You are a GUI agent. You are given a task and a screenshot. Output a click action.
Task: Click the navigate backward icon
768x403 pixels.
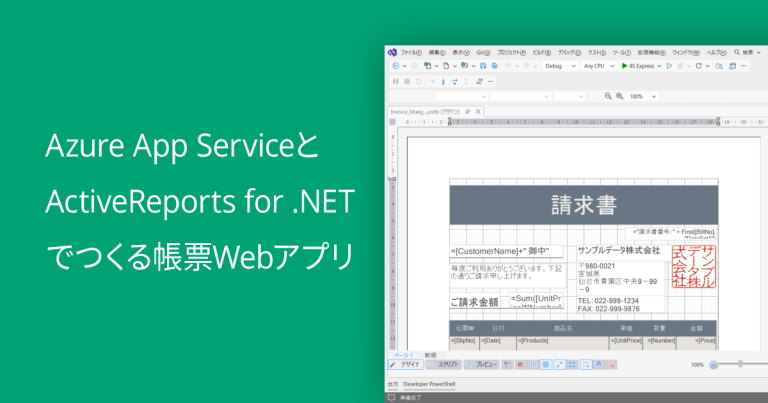(396, 66)
